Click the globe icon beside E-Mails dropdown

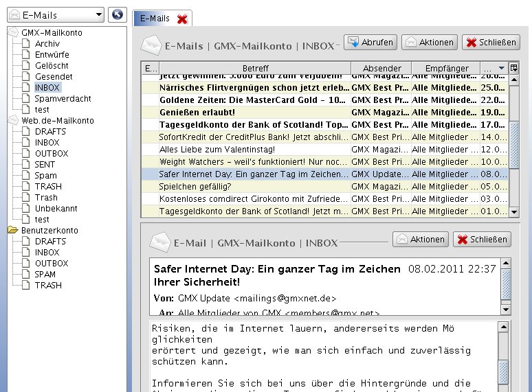(118, 14)
